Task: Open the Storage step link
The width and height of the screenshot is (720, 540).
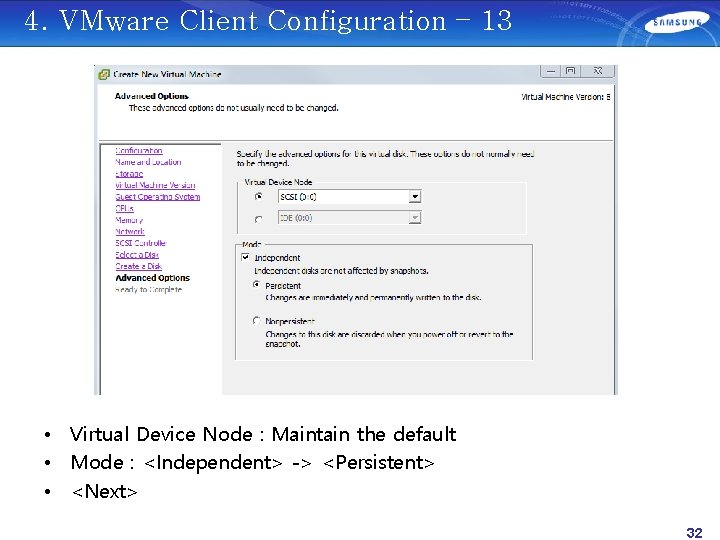Action: point(129,174)
